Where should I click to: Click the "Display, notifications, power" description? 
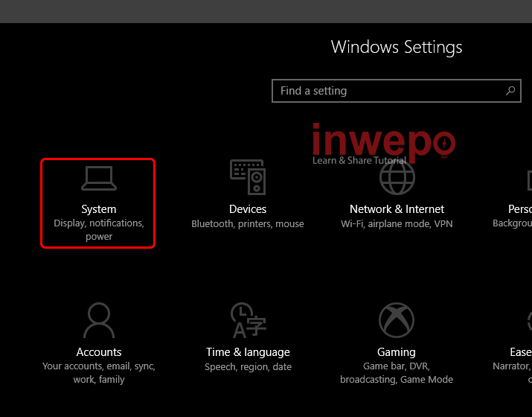(99, 229)
